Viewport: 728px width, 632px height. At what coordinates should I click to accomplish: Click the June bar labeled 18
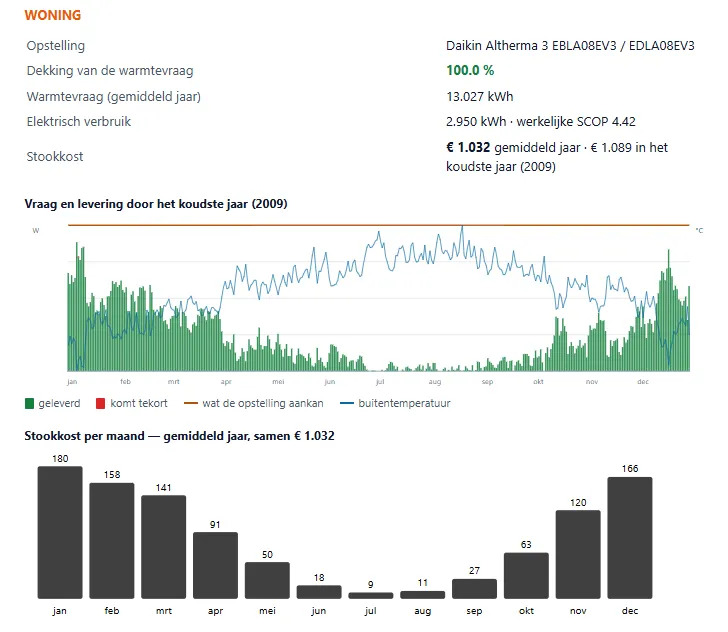pyautogui.click(x=319, y=592)
